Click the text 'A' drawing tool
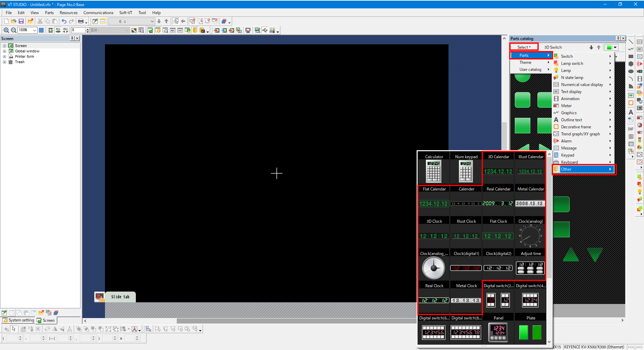Viewport: 644px width, 350px height. [631, 113]
